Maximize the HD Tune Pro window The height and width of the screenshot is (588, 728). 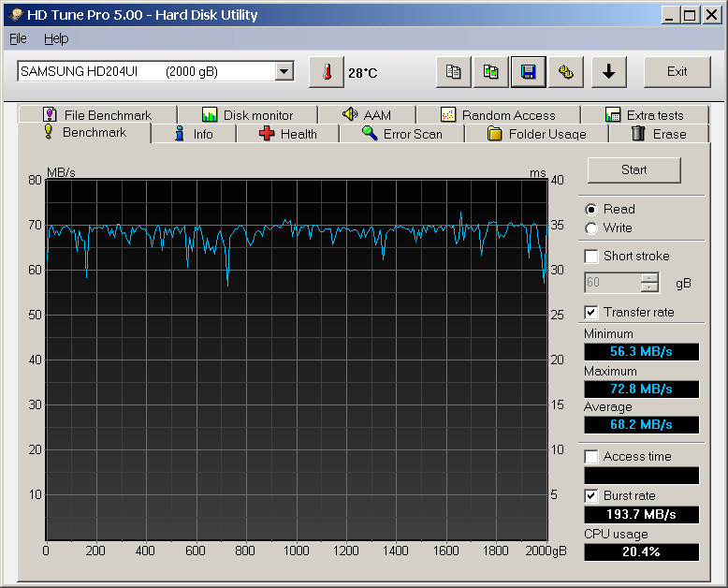[x=691, y=15]
